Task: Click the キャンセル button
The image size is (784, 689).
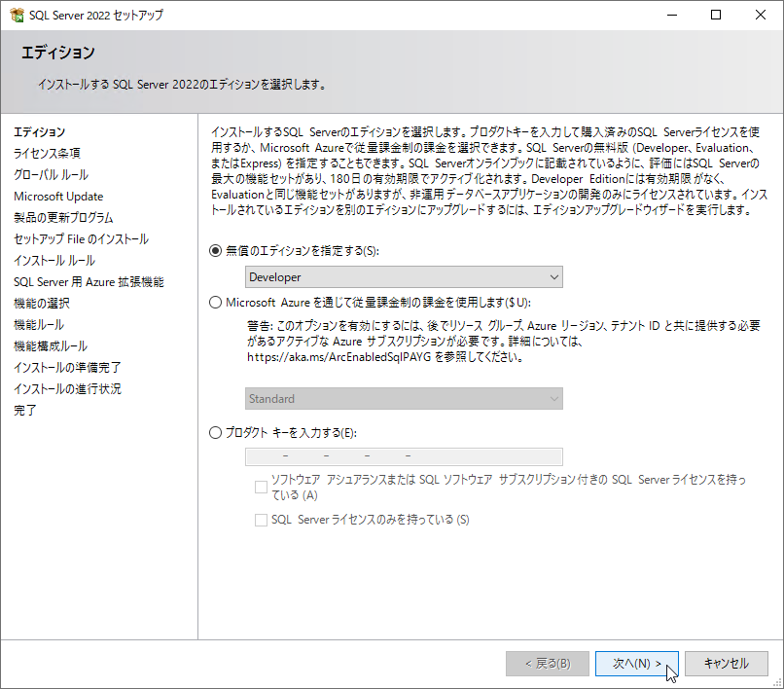Action: click(x=726, y=664)
